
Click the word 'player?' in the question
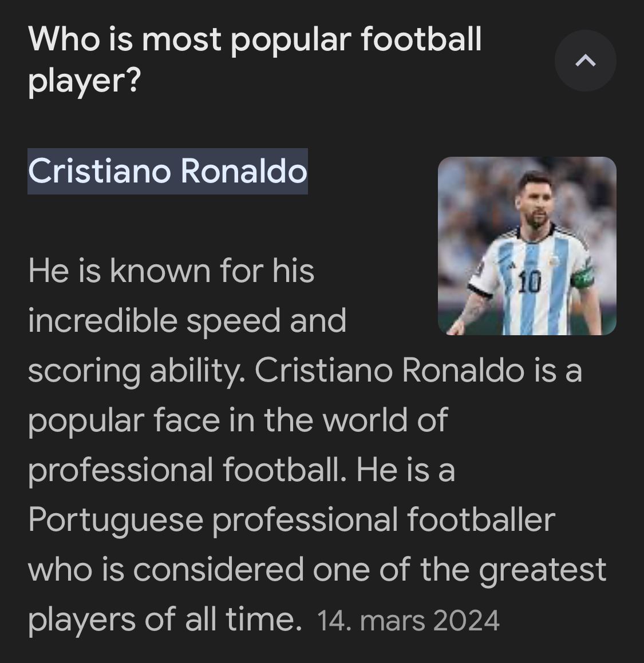click(x=84, y=81)
